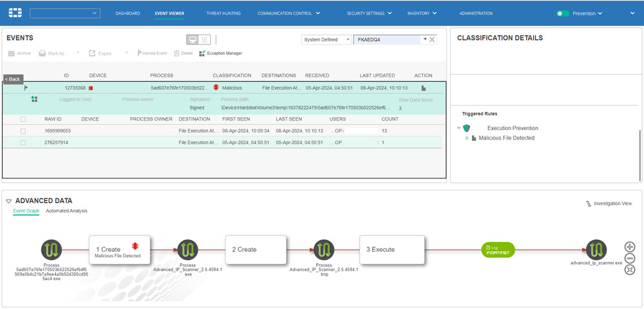Check the box for raw ID 1695909053
Screen dimensions: 644x309
23,131
